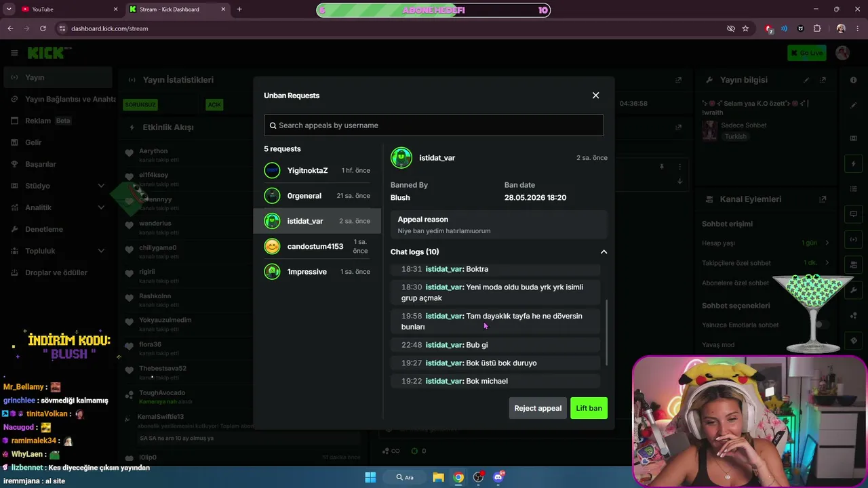Open Yayın sidebar section

(x=58, y=77)
